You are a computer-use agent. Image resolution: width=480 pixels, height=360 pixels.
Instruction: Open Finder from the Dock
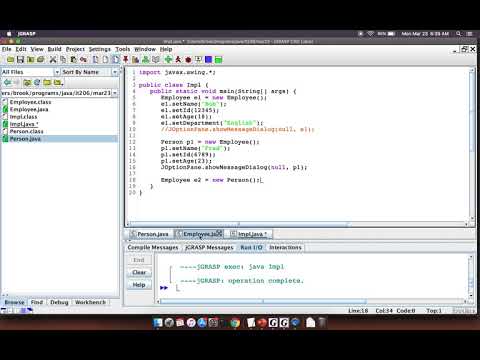(158, 322)
